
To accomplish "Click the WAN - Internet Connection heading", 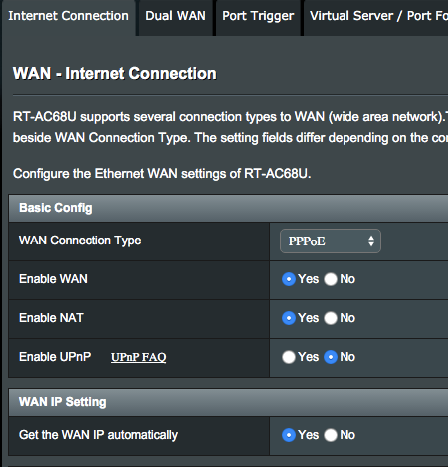I will click(115, 74).
